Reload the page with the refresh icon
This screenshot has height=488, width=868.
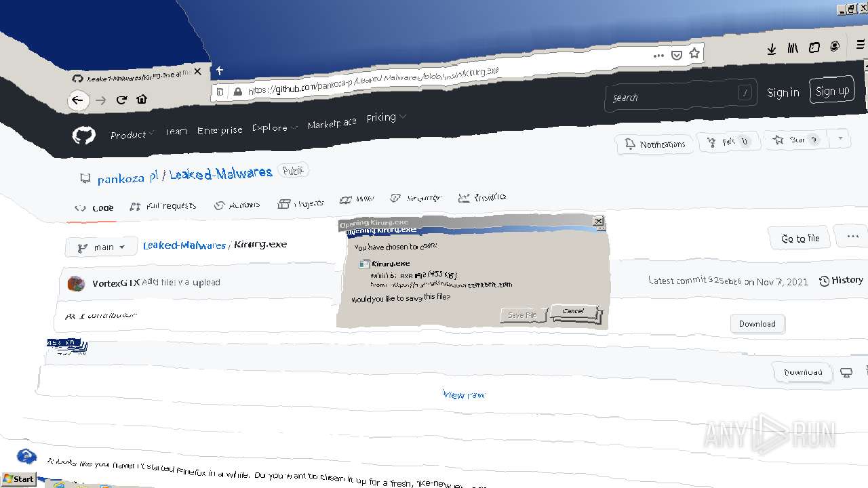coord(122,100)
